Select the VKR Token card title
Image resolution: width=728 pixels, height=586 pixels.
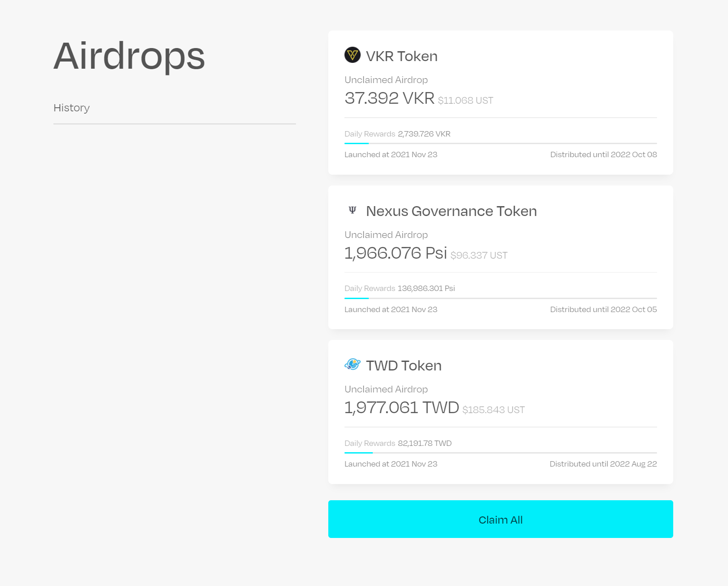coord(402,56)
